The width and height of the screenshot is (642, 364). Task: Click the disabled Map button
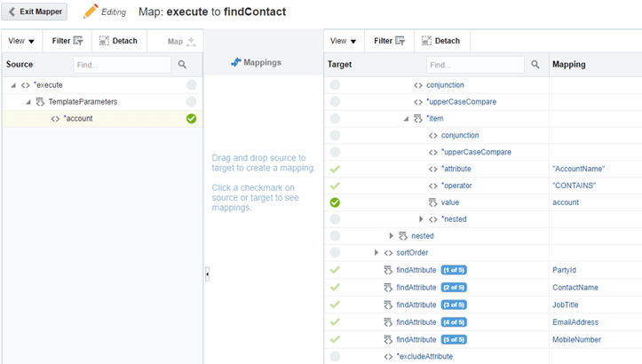181,41
